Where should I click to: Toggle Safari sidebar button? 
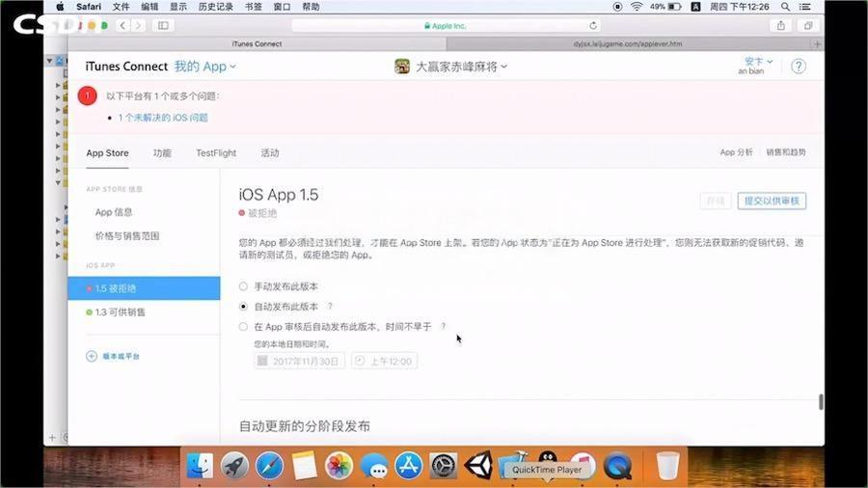[163, 25]
